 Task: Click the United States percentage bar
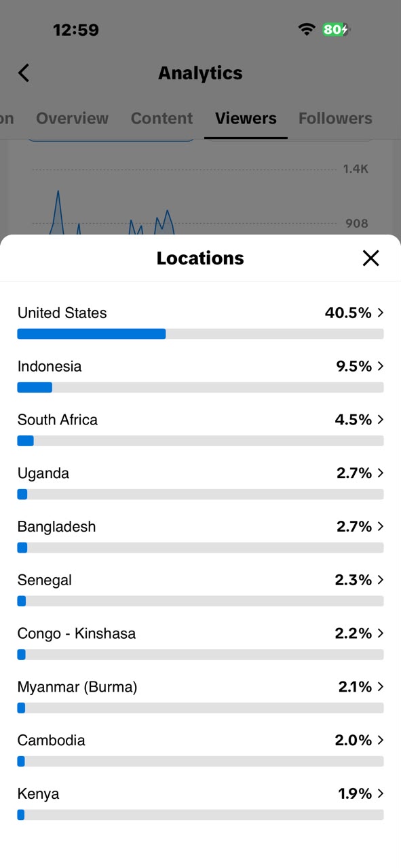(200, 334)
